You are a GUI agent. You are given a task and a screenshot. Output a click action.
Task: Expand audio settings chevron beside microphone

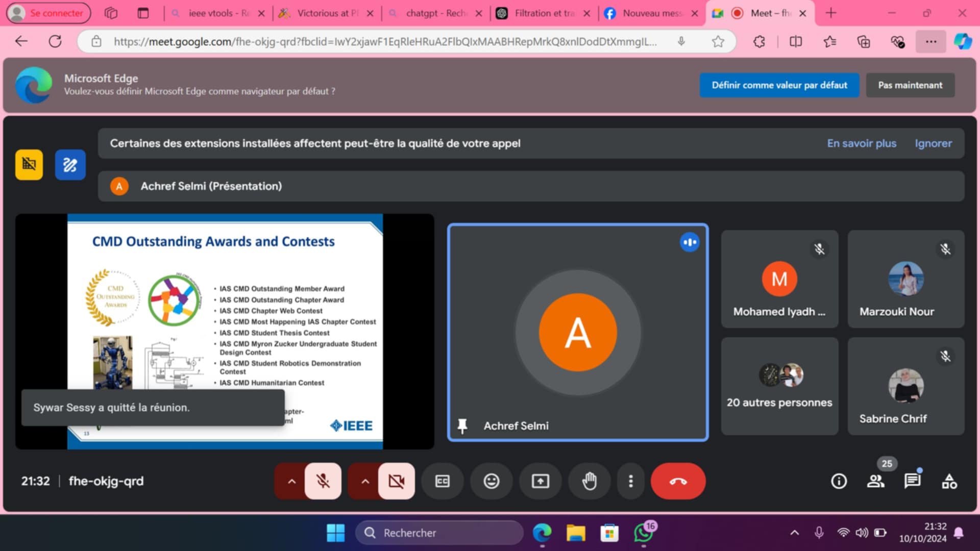[x=291, y=481]
